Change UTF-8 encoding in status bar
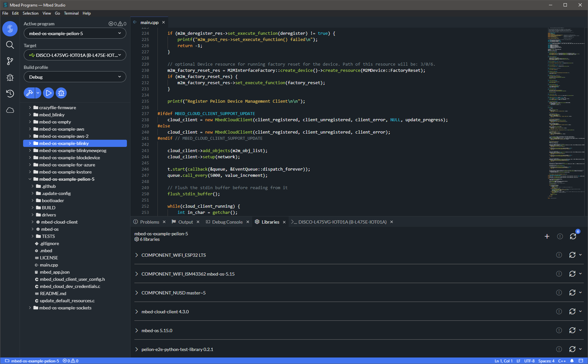The height and width of the screenshot is (364, 588). (529, 361)
